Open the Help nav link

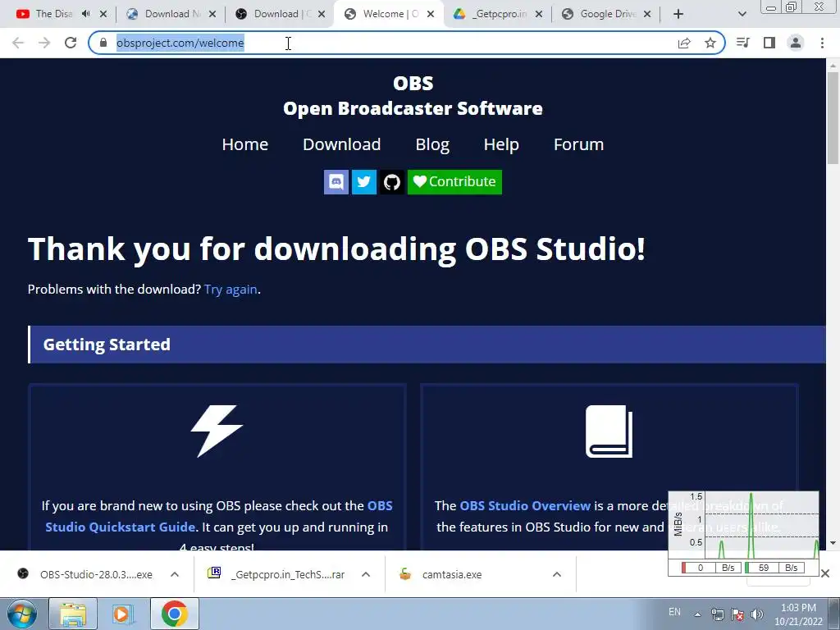coord(501,144)
